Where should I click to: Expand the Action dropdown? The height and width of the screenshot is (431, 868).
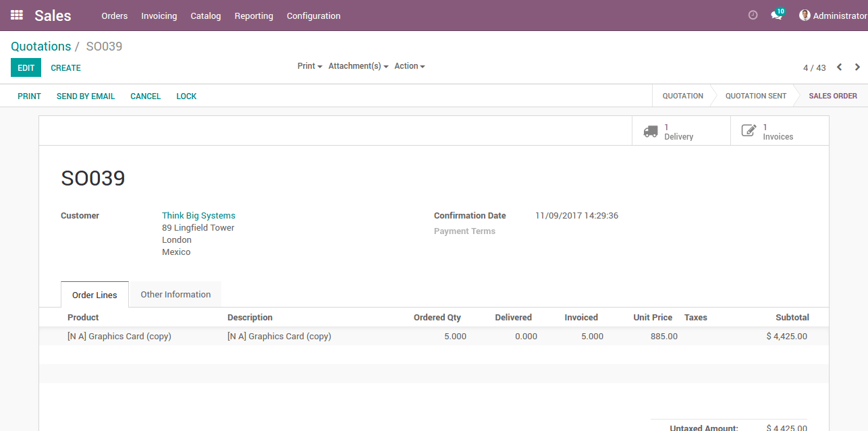(410, 66)
